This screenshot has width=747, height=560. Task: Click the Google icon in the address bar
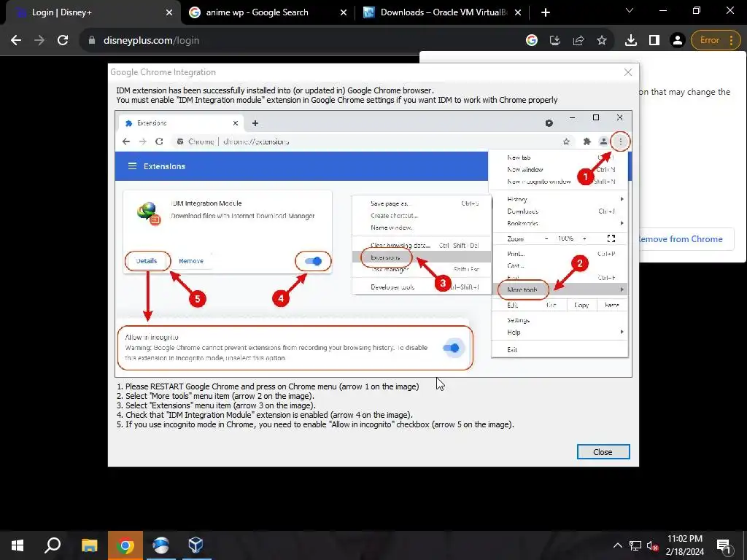coord(532,41)
